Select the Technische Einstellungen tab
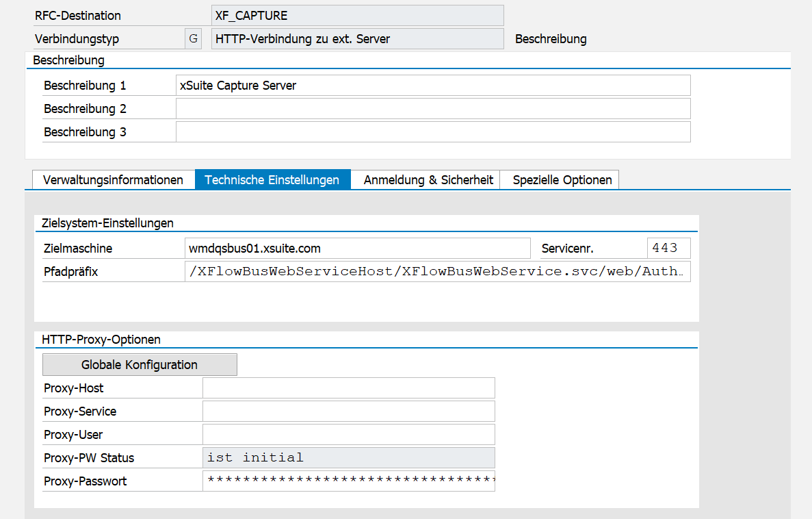The width and height of the screenshot is (812, 519). click(272, 179)
